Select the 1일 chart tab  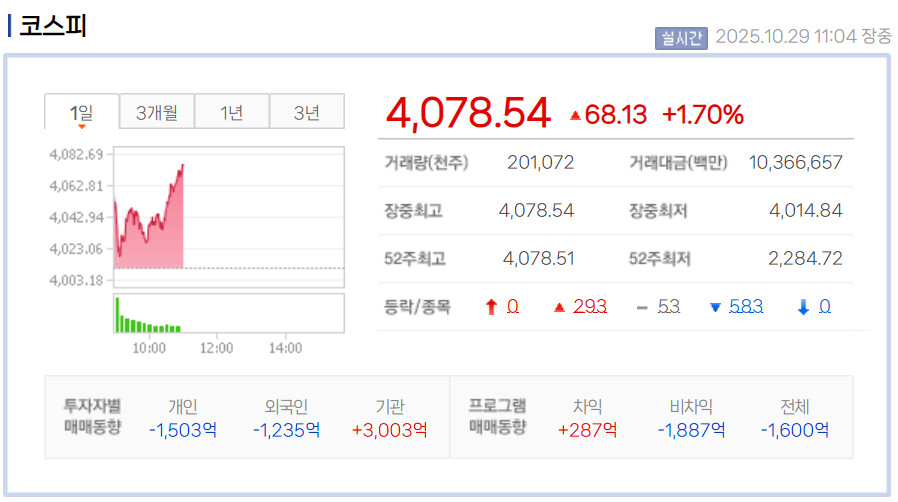click(x=82, y=112)
